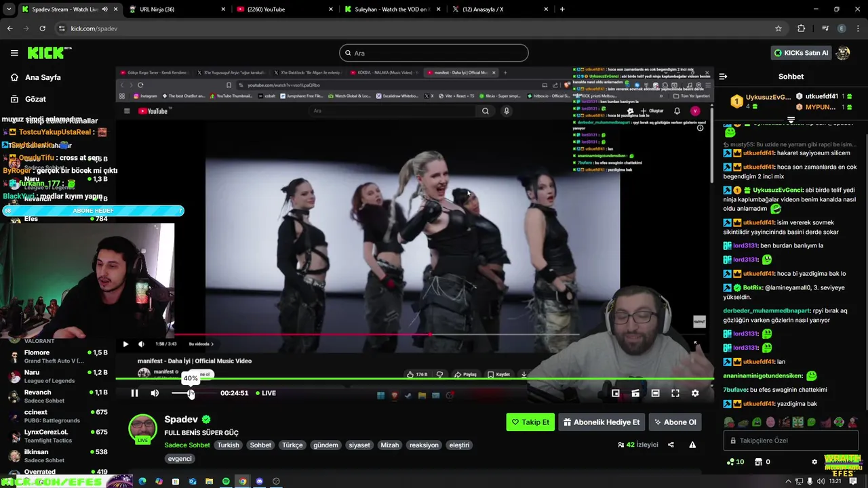Select the Turkish tag

click(x=229, y=445)
